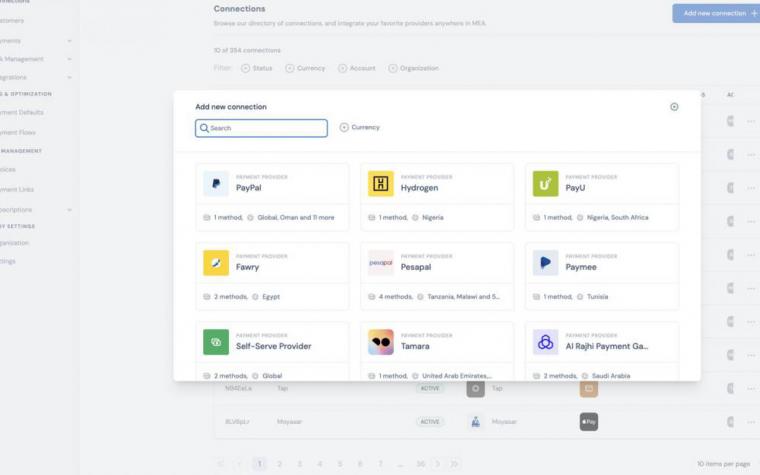The height and width of the screenshot is (475, 760).
Task: Open the Account filter on Connections page
Action: [x=356, y=68]
